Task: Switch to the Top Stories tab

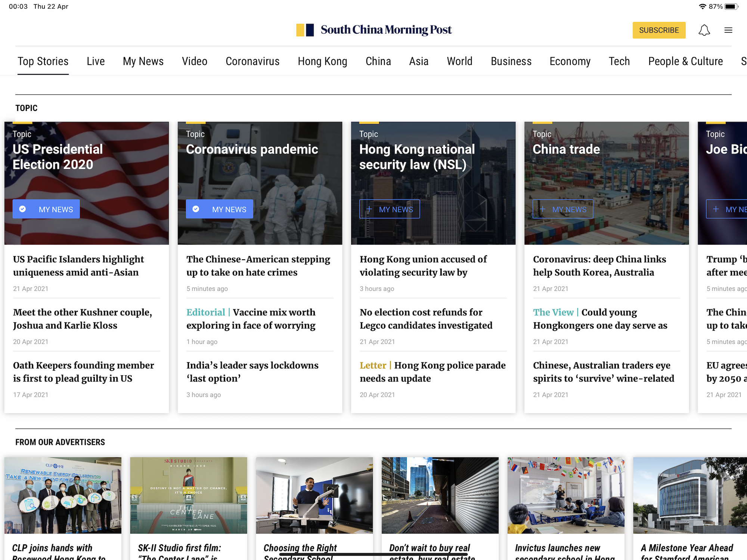Action: (43, 61)
